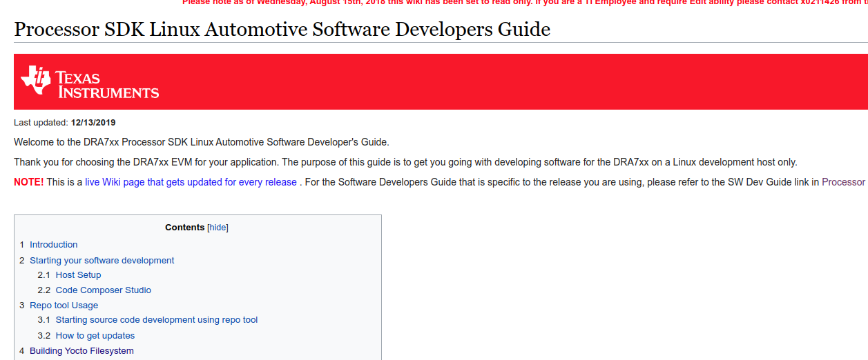Follow the live Wiki page link
Screen dimensions: 868x360
191,182
